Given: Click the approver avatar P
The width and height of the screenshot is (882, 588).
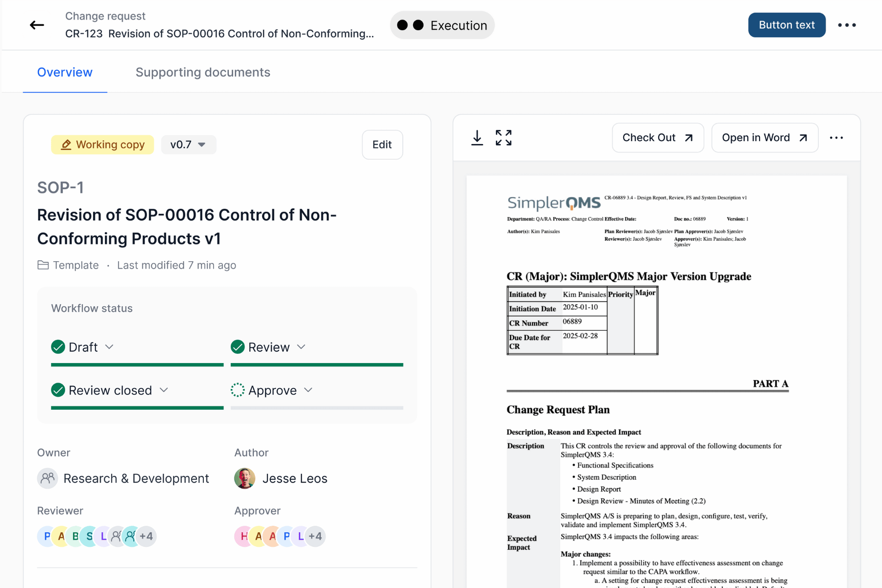Looking at the screenshot, I should click(x=287, y=536).
